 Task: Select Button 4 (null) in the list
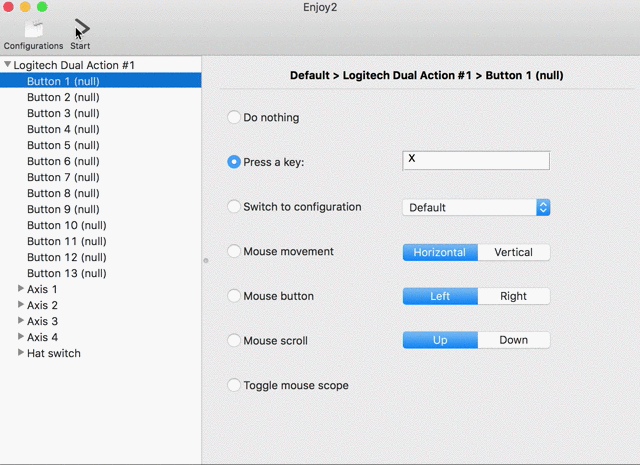coord(100,129)
